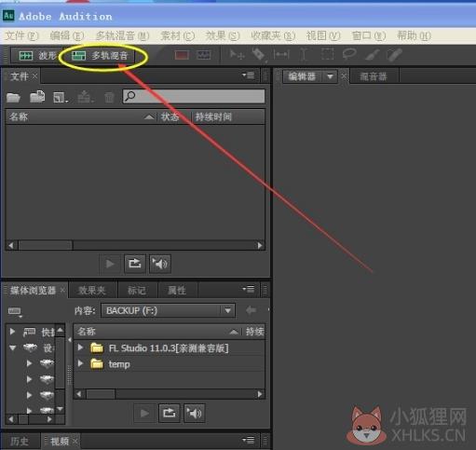Switch to the 属性 (Properties) tab

click(177, 291)
